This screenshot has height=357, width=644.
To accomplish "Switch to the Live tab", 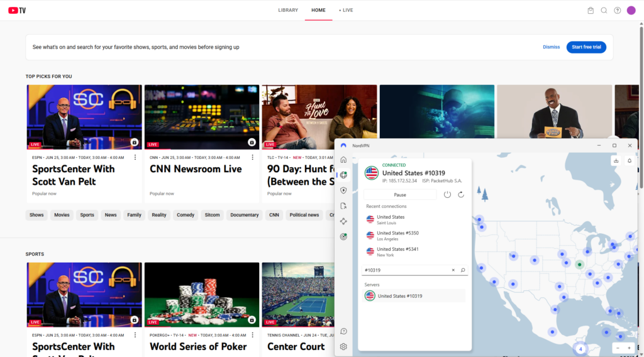I will 346,10.
